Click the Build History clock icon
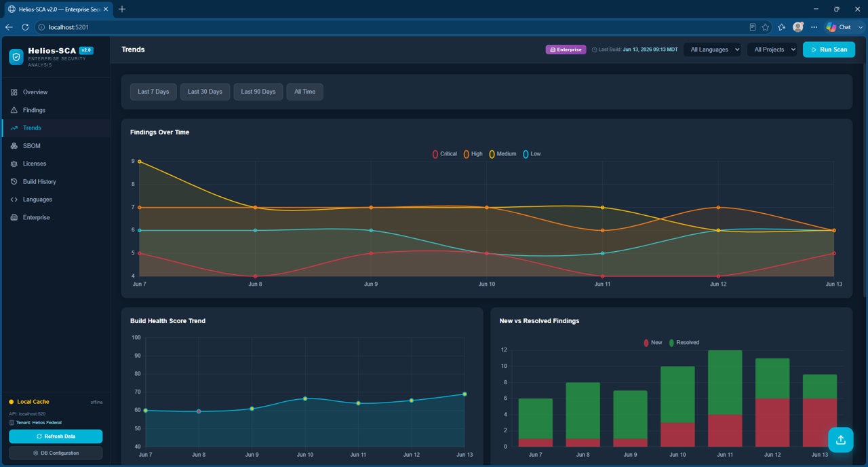This screenshot has height=467, width=868. [x=14, y=182]
